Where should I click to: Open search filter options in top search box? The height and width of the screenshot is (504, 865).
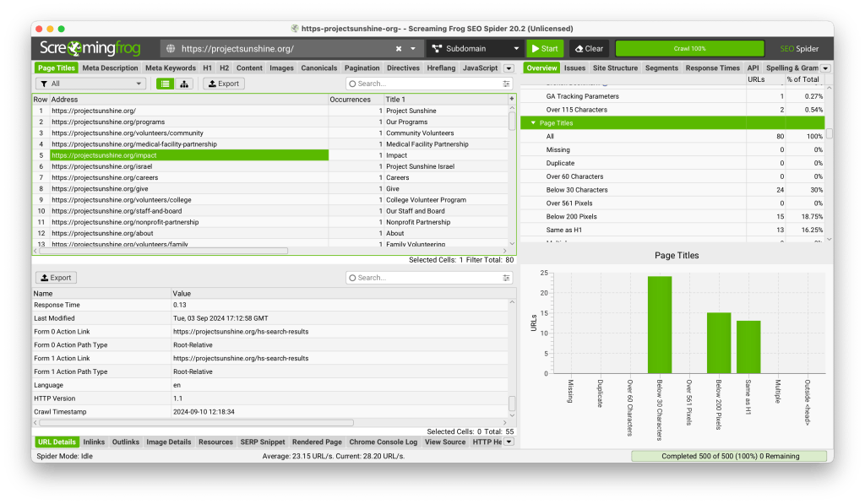coord(507,84)
